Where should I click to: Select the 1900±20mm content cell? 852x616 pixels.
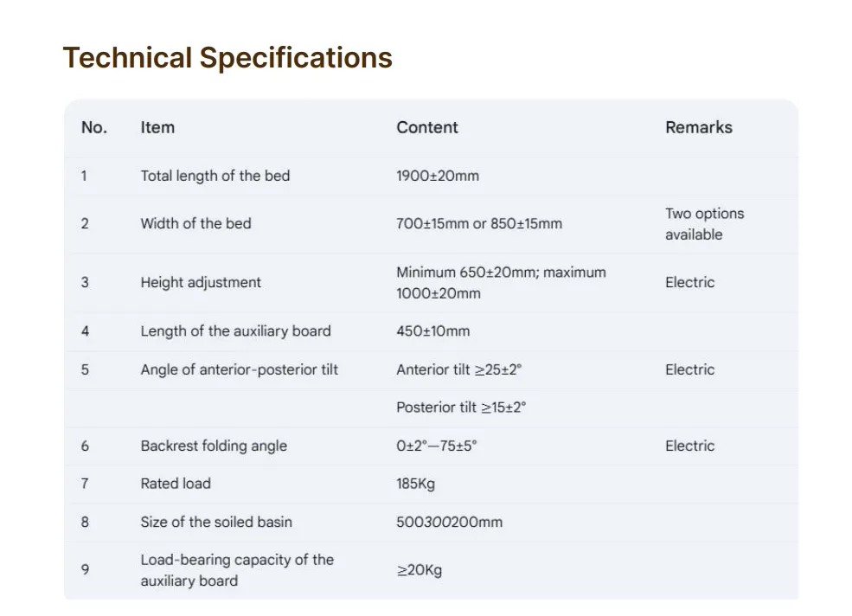click(x=437, y=176)
